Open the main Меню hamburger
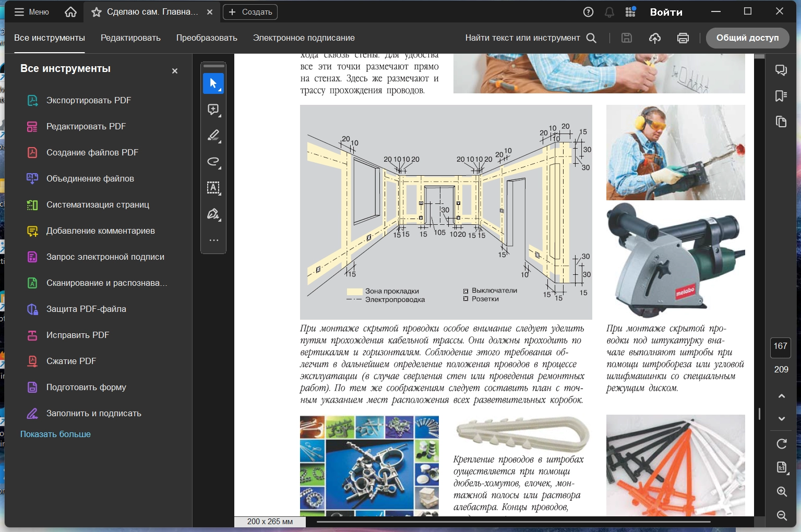The height and width of the screenshot is (532, 801). point(31,12)
